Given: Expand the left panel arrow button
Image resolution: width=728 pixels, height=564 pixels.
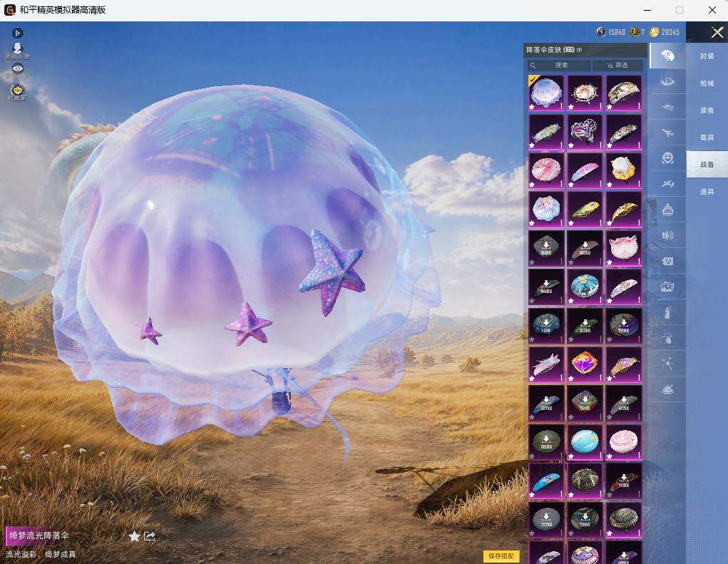Looking at the screenshot, I should tap(18, 33).
